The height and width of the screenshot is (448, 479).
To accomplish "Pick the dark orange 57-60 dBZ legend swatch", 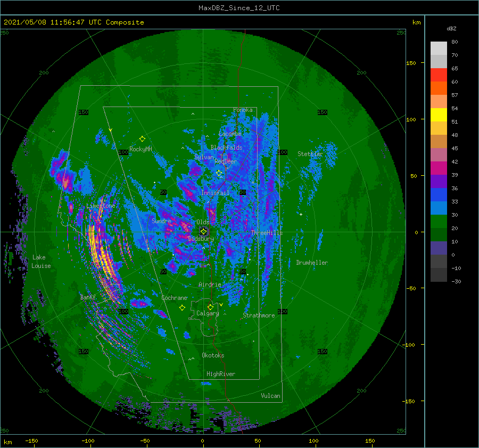I will coord(439,88).
